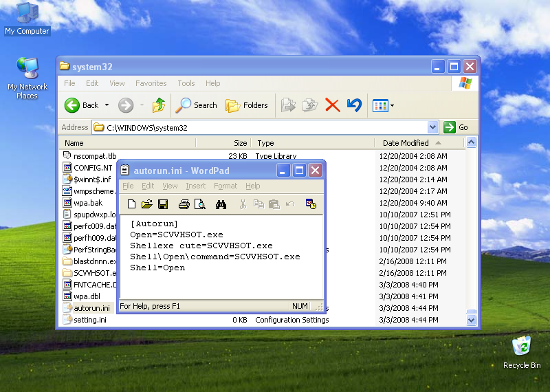Click the Paste icon in WordPad toolbar
550x392 pixels.
coord(274,204)
